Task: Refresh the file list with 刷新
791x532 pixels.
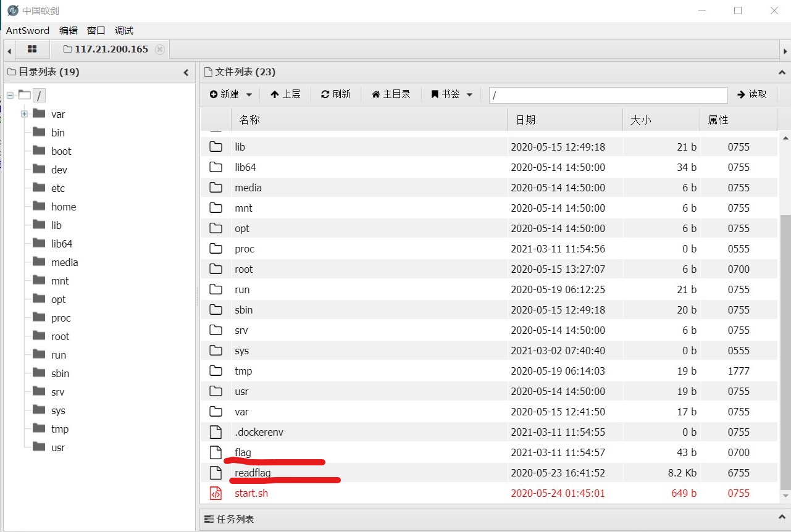Action: tap(335, 94)
